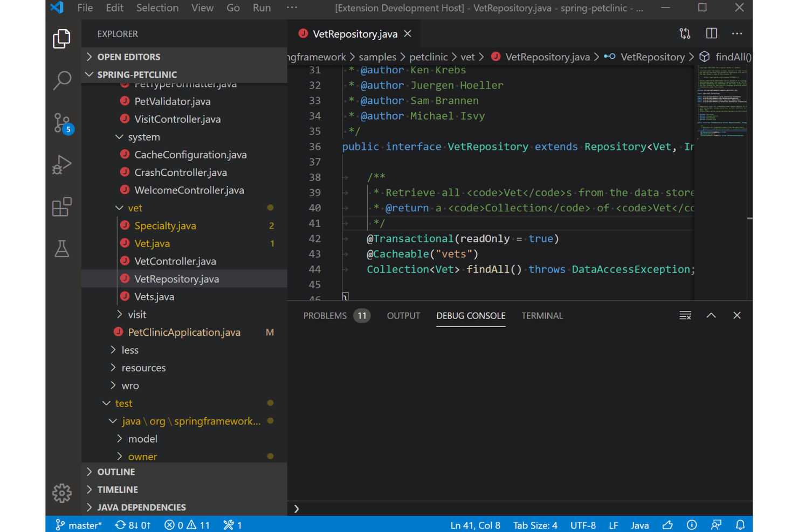798x532 pixels.
Task: Expand the OUTLINE section
Action: (x=184, y=472)
